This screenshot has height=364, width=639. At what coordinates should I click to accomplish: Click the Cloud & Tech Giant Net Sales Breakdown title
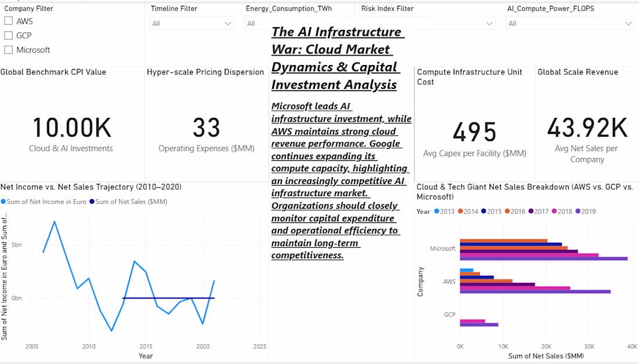coord(525,192)
